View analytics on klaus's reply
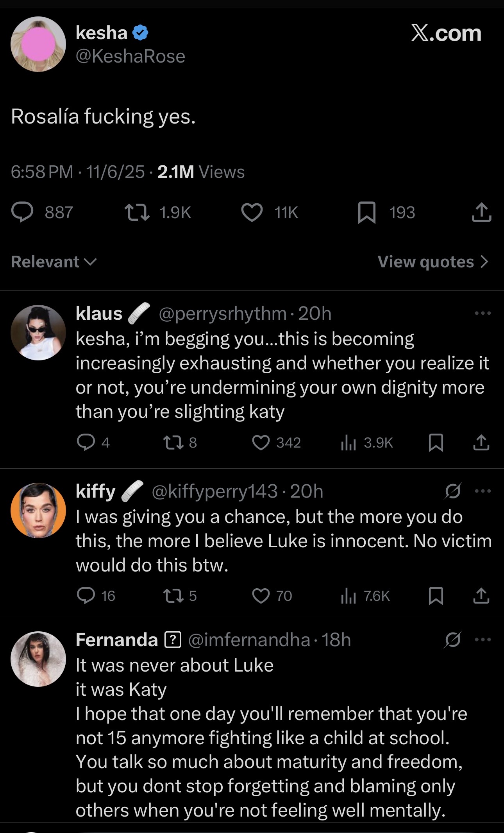Image resolution: width=504 pixels, height=833 pixels. pyautogui.click(x=348, y=442)
